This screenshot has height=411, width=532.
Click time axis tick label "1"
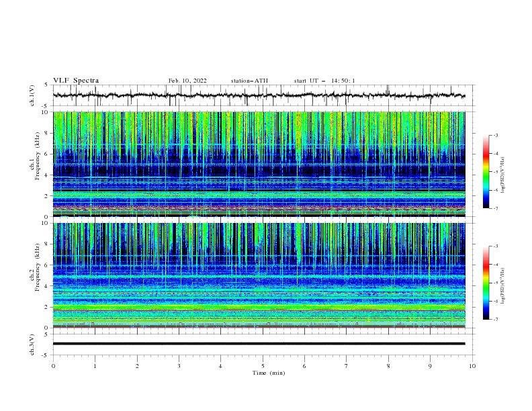(95, 366)
